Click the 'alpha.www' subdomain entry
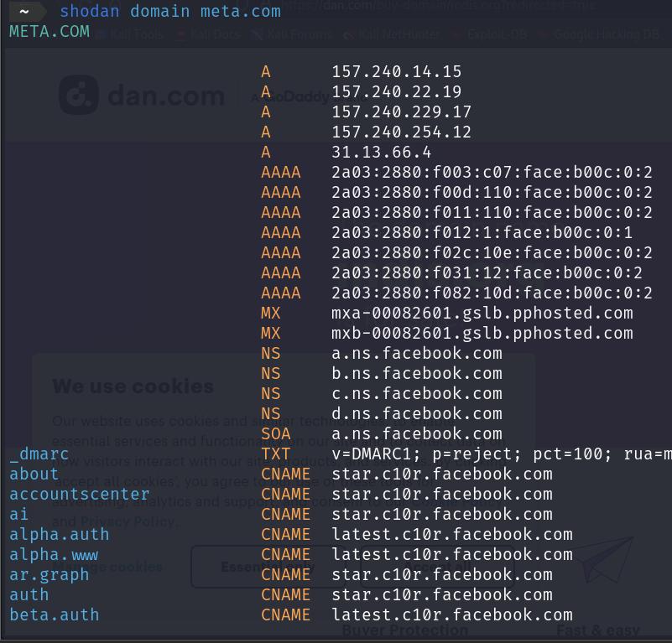 [x=54, y=555]
